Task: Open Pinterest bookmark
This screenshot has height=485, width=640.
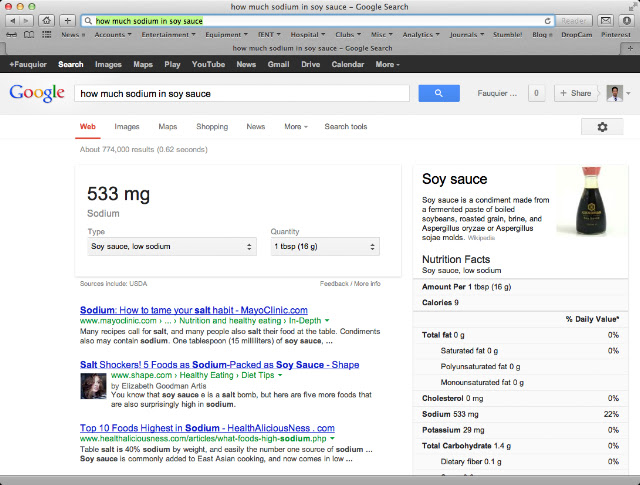Action: 616,35
